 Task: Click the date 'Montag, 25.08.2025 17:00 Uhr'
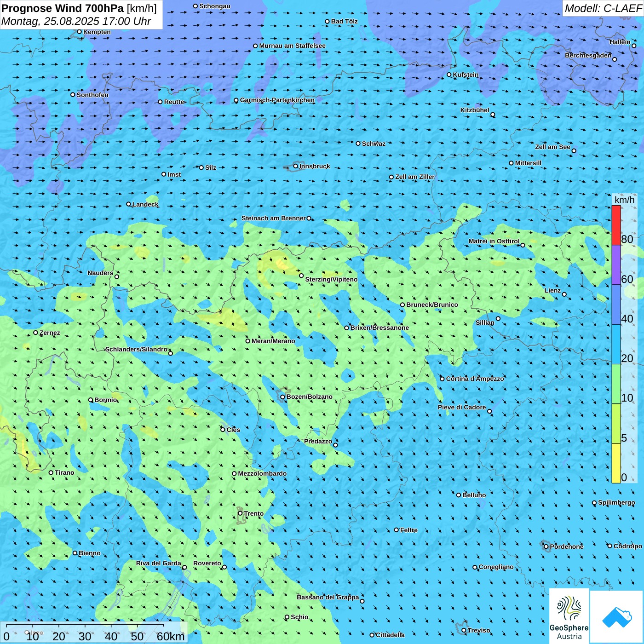pyautogui.click(x=76, y=21)
